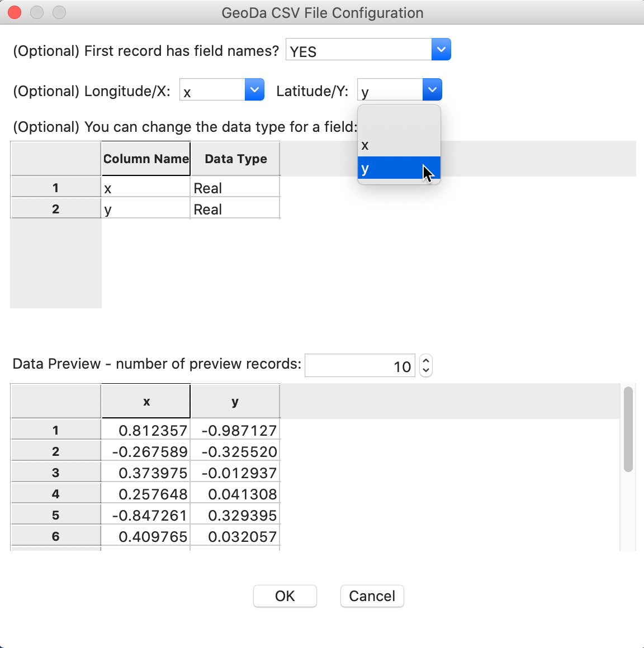Select the blank entry in the Latitude/Y popup
The width and height of the screenshot is (644, 648).
[x=399, y=123]
